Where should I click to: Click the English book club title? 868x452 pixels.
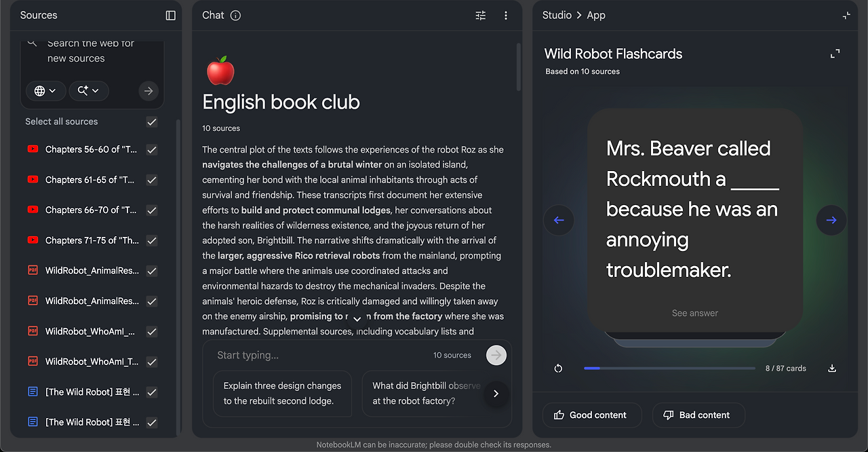coord(281,102)
